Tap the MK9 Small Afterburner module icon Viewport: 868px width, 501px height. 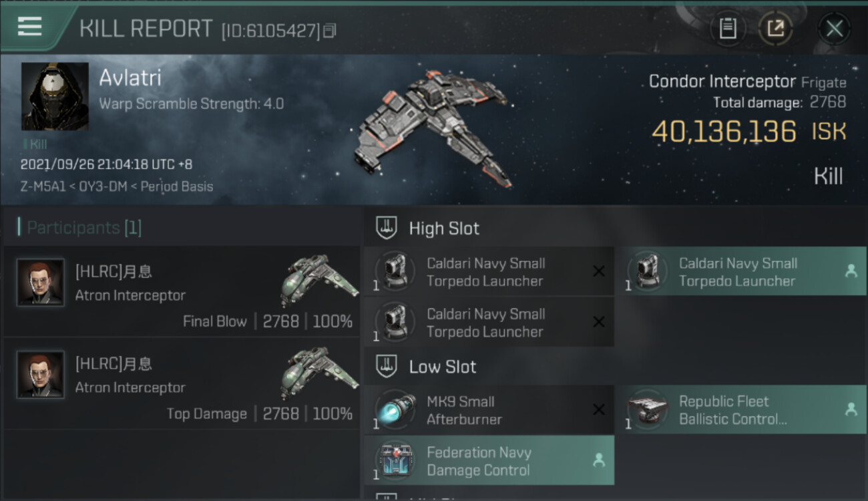(x=395, y=410)
